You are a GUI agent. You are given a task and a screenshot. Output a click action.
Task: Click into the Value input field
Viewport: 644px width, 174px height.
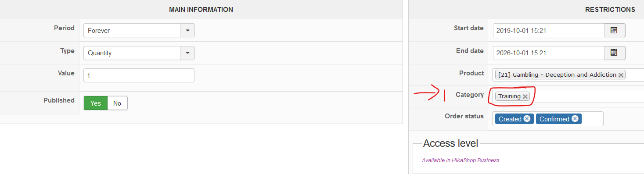[x=139, y=75]
